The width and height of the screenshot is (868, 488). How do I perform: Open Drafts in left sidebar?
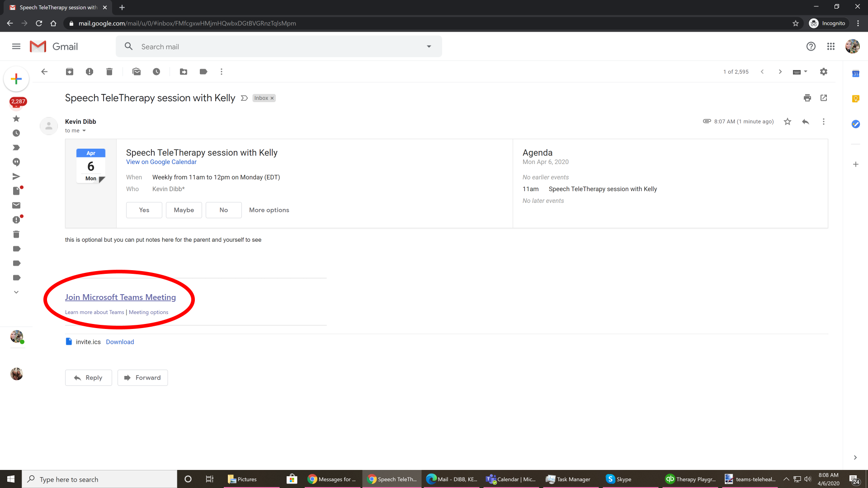tap(16, 191)
